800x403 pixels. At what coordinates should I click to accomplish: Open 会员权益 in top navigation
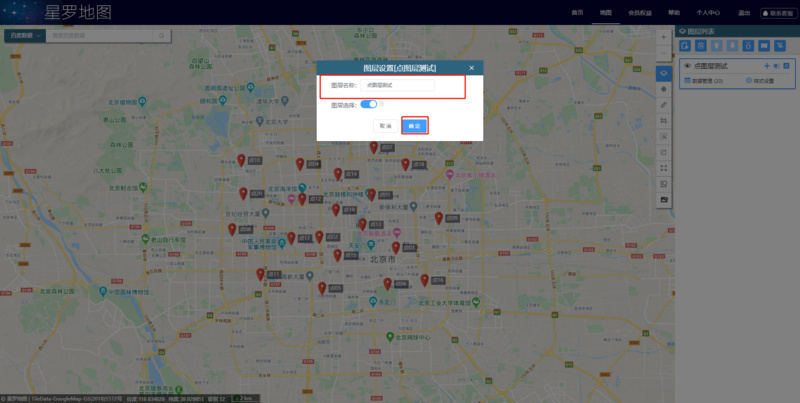pos(640,13)
